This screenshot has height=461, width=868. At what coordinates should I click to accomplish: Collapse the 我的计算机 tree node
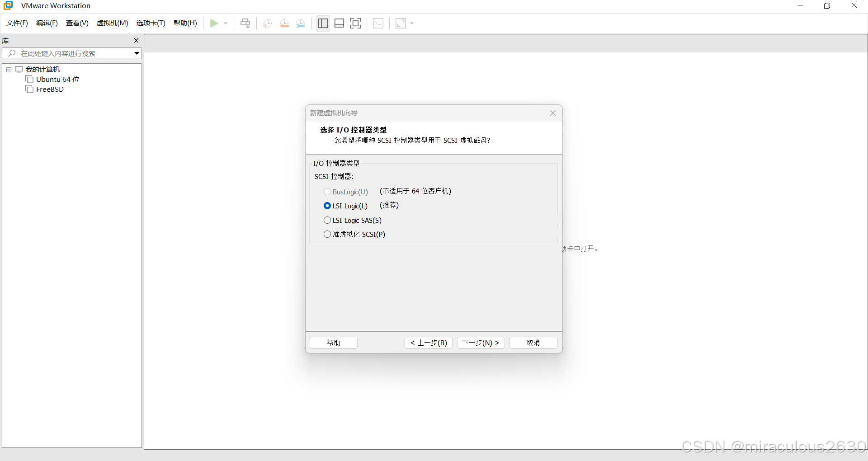click(x=9, y=70)
